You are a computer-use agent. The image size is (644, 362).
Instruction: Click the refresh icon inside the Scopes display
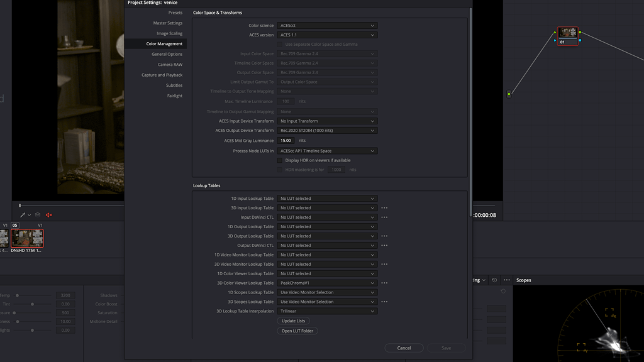click(503, 291)
